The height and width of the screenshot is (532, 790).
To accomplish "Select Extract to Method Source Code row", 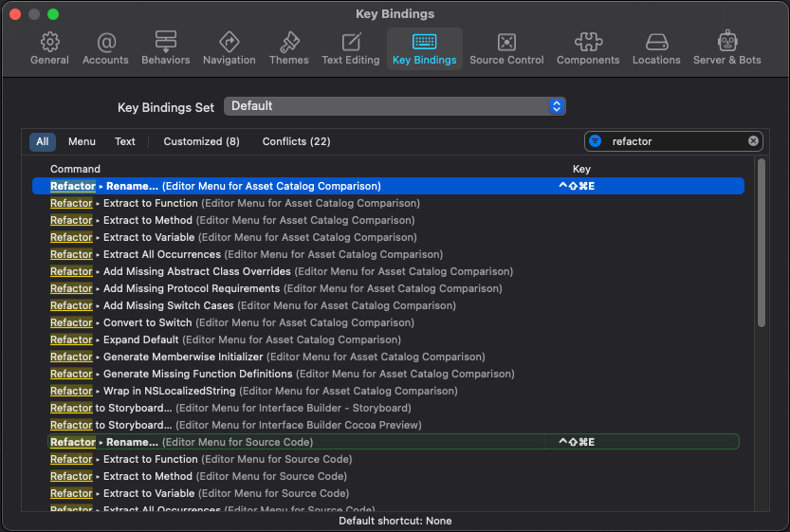I will click(x=388, y=476).
